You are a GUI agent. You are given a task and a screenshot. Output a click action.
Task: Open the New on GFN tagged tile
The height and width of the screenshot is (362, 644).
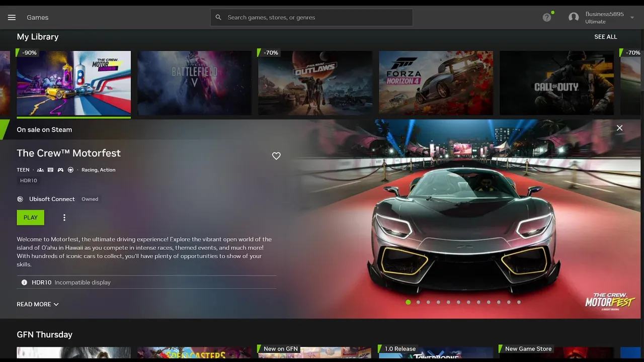click(x=315, y=352)
